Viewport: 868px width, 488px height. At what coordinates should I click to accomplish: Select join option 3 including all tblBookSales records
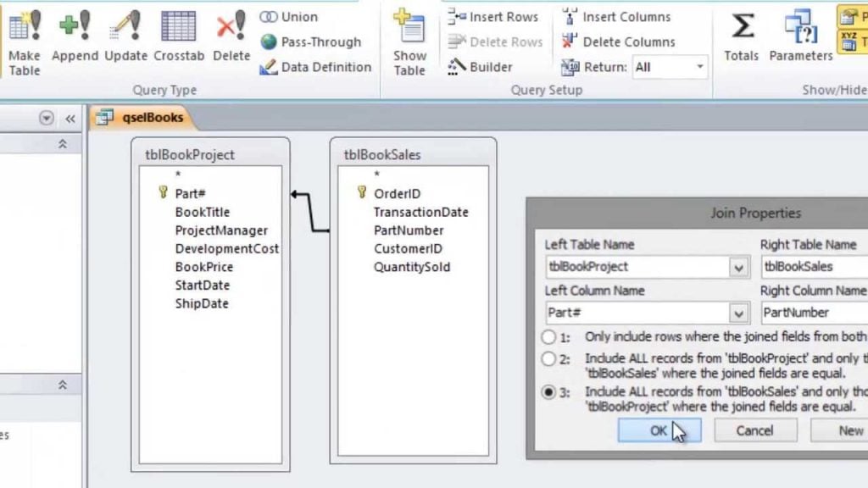[x=550, y=391]
